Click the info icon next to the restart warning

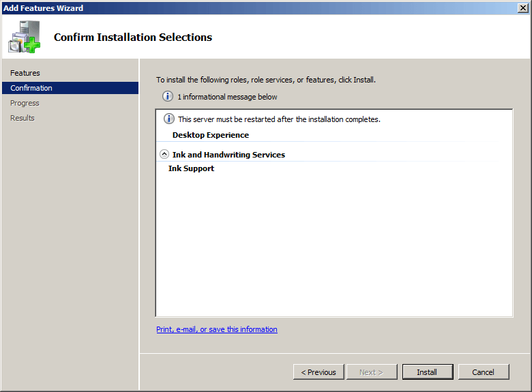click(x=169, y=119)
